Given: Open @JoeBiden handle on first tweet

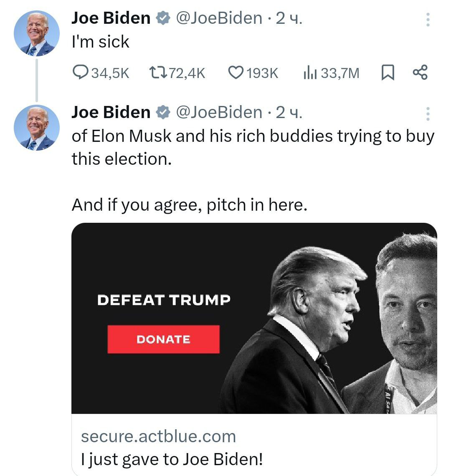Looking at the screenshot, I should (220, 18).
